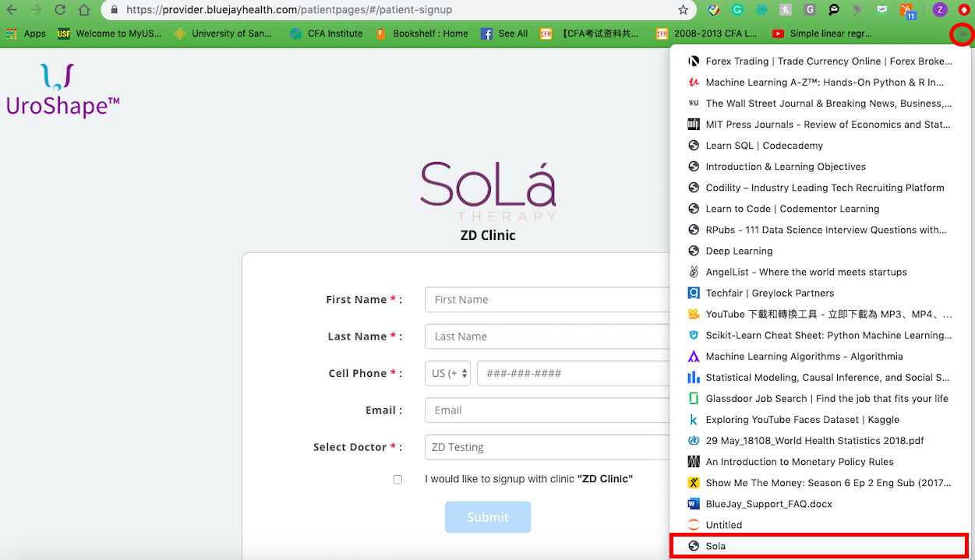This screenshot has height=560, width=975.
Task: Select Scikit-Learn Cheat Sheet bookmark
Action: point(820,335)
